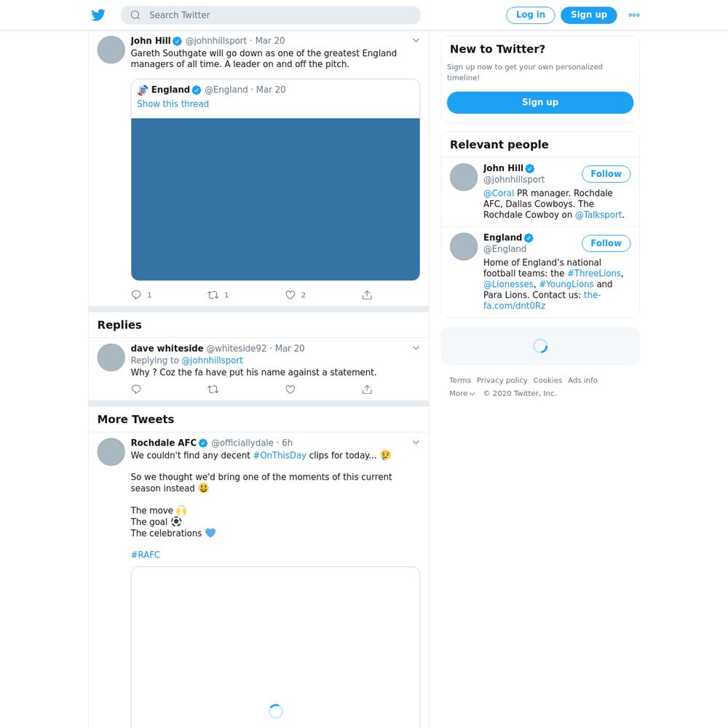
Task: Open chevron menu on Rochdale AFC tweet
Action: click(416, 443)
